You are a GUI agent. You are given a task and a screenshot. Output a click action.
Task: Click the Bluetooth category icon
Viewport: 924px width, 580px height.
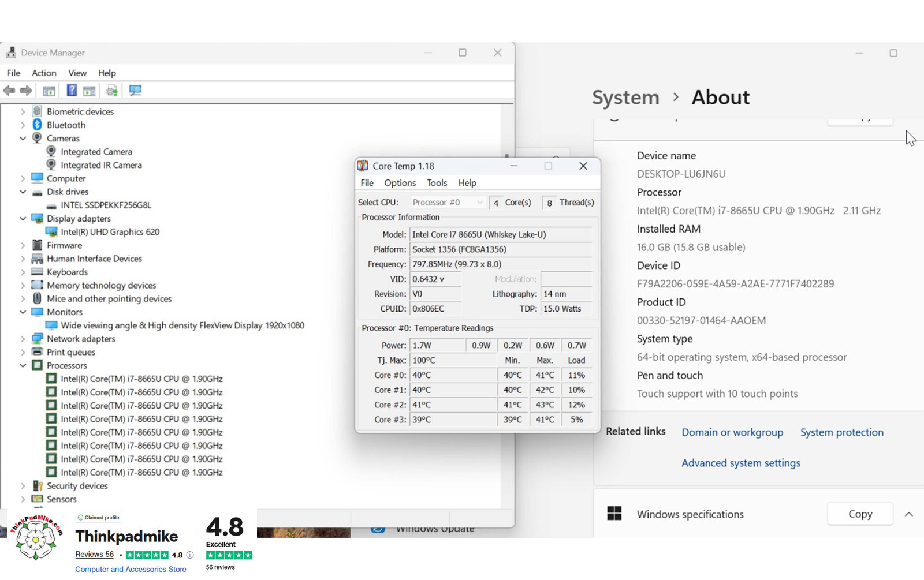[37, 125]
